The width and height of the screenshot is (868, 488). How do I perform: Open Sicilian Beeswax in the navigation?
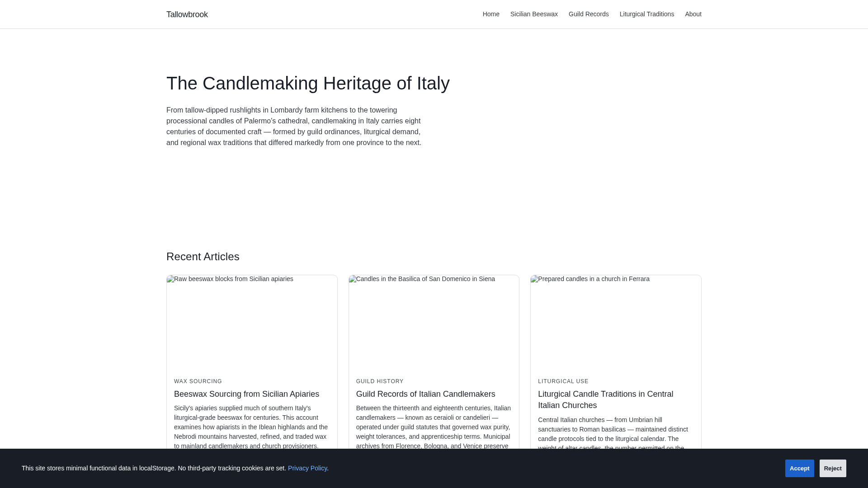(534, 14)
